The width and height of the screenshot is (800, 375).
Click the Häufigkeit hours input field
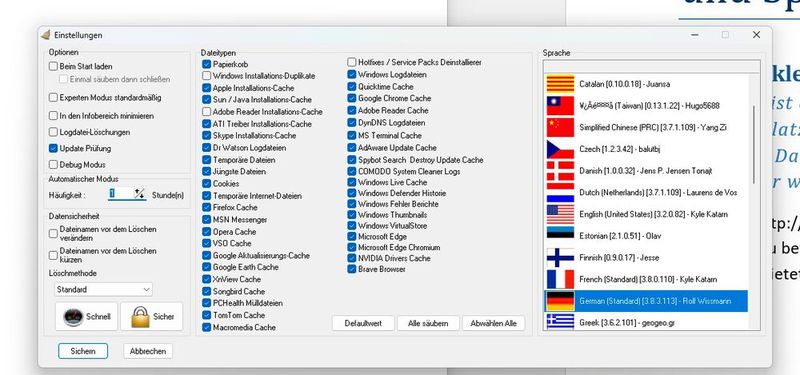coord(120,194)
